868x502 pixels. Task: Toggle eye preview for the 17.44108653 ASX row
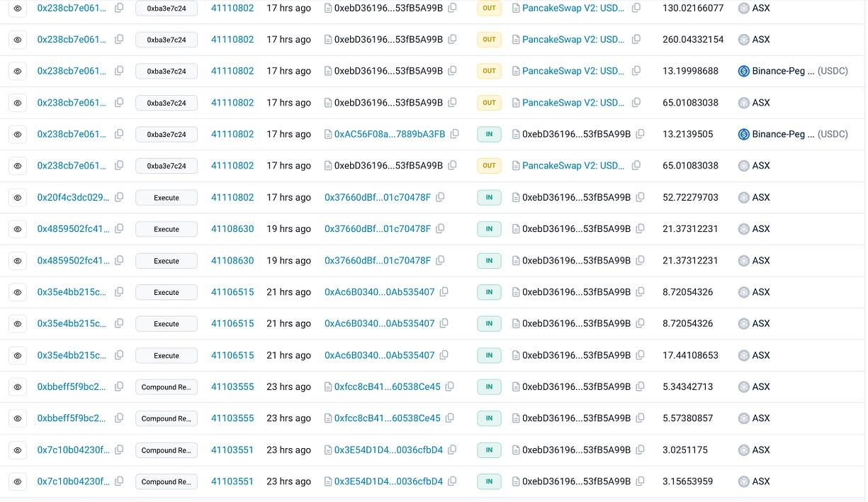pos(18,355)
